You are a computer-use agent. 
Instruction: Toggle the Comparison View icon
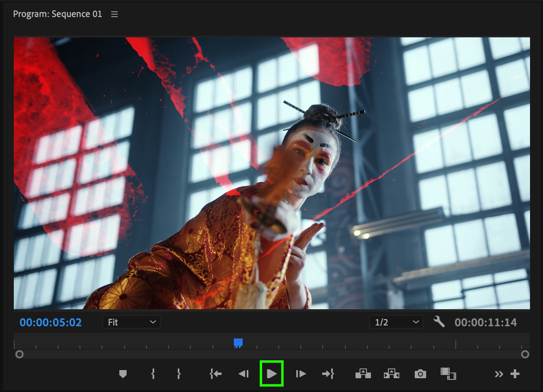click(x=448, y=374)
